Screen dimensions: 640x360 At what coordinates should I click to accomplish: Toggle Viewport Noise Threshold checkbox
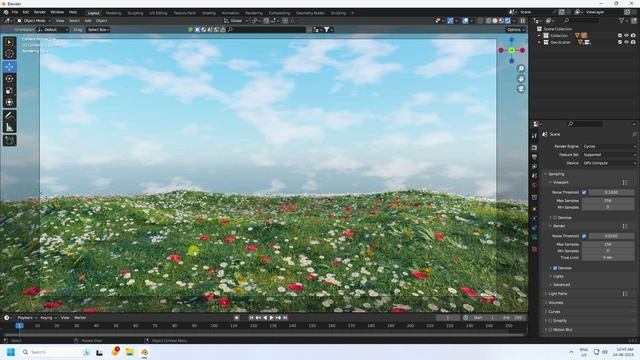584,192
